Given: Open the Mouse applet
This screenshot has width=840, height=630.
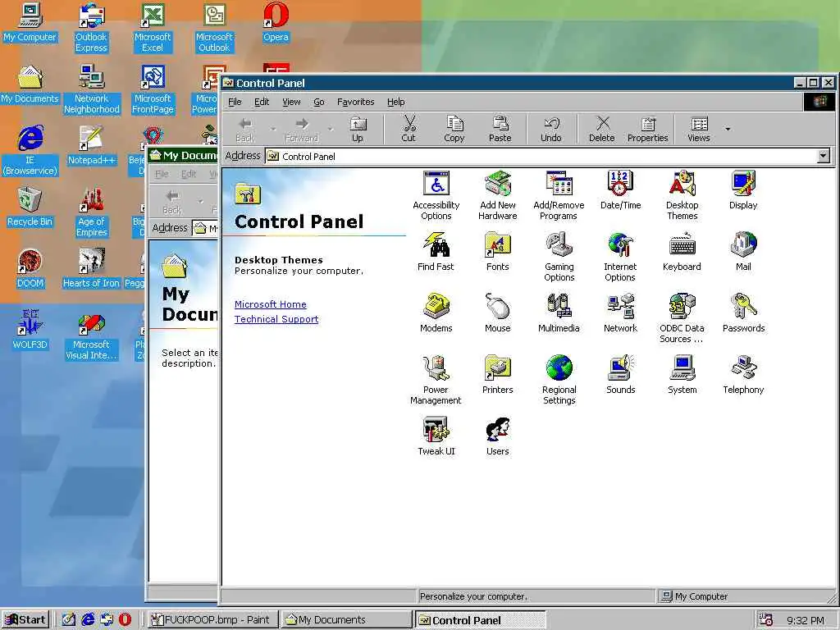Looking at the screenshot, I should (498, 313).
